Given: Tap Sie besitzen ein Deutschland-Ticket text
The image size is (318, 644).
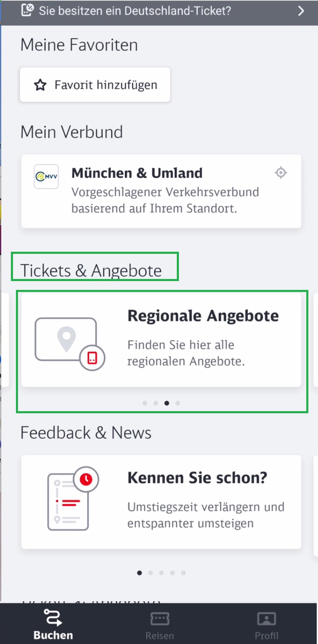Looking at the screenshot, I should click(135, 10).
